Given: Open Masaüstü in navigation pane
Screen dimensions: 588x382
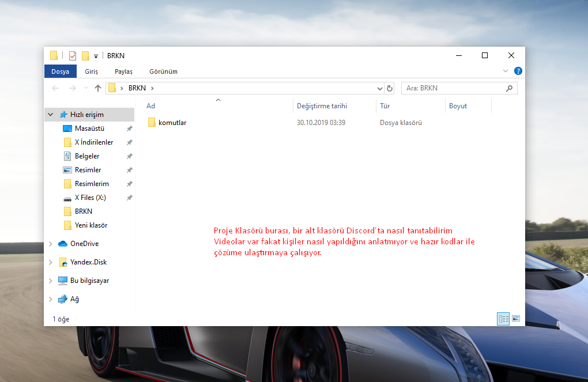Looking at the screenshot, I should (89, 128).
